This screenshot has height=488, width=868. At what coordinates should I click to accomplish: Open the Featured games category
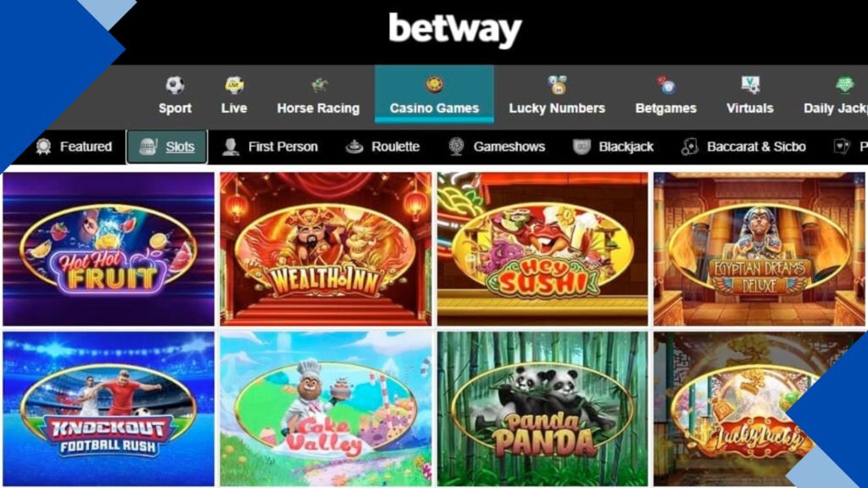(75, 147)
